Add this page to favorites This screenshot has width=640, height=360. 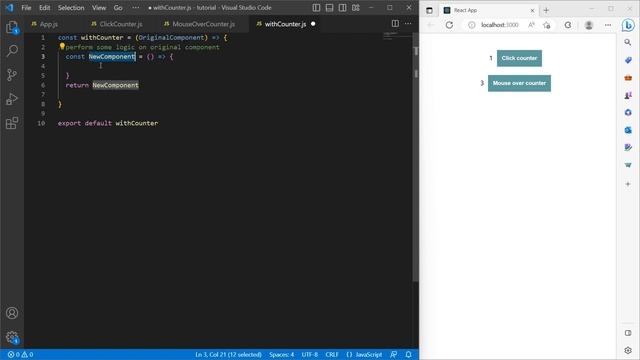pyautogui.click(x=547, y=25)
